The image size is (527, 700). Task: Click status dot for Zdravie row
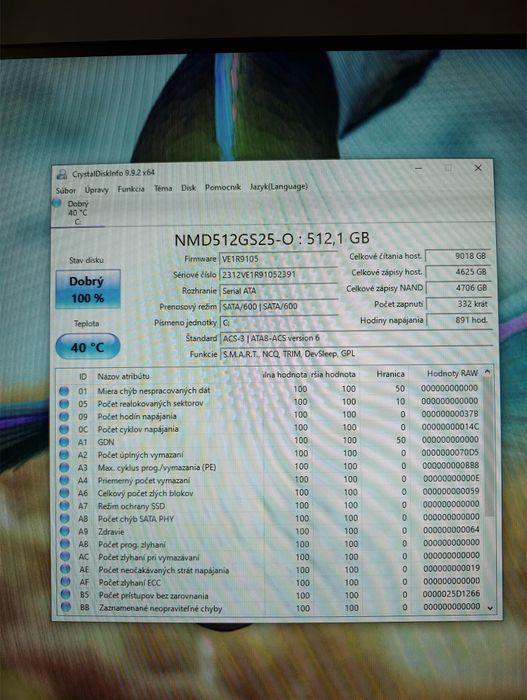65,531
